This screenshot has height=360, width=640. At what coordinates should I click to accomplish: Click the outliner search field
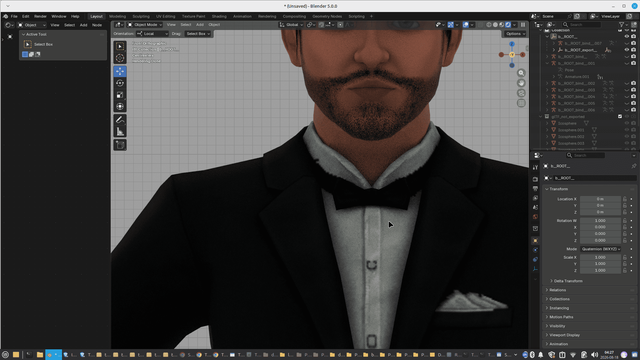click(x=582, y=25)
